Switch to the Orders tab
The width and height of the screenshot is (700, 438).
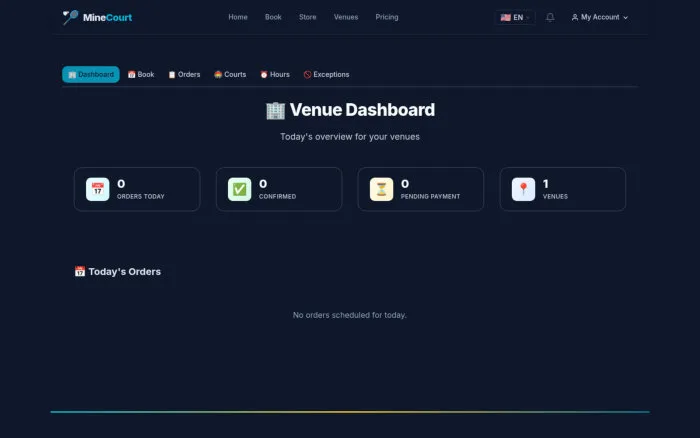click(184, 75)
